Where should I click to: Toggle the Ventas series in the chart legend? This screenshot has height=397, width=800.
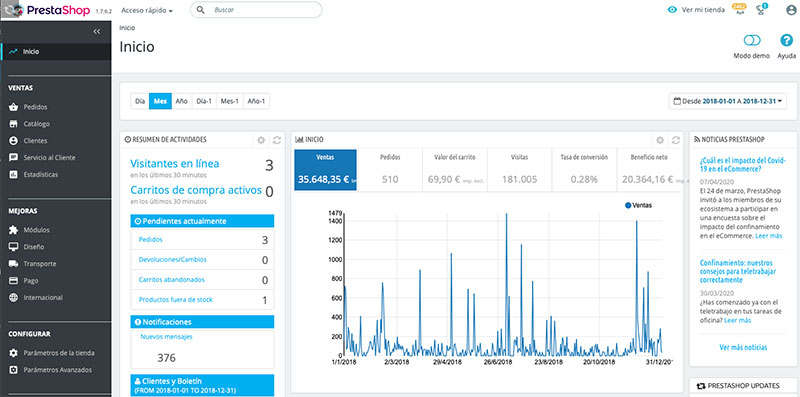point(638,205)
